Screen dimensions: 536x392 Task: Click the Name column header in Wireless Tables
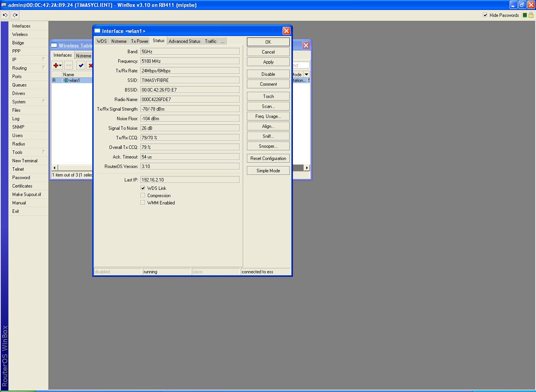point(77,75)
